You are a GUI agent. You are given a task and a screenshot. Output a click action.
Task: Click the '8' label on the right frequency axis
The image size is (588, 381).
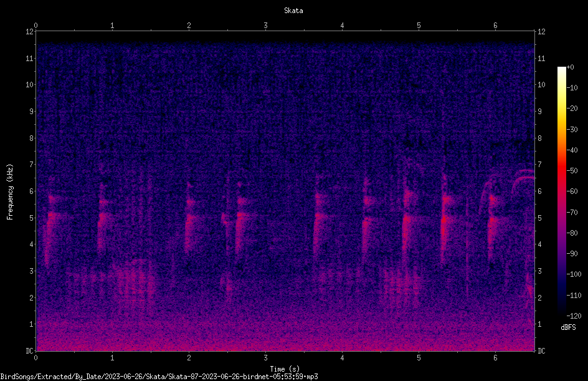(x=539, y=138)
